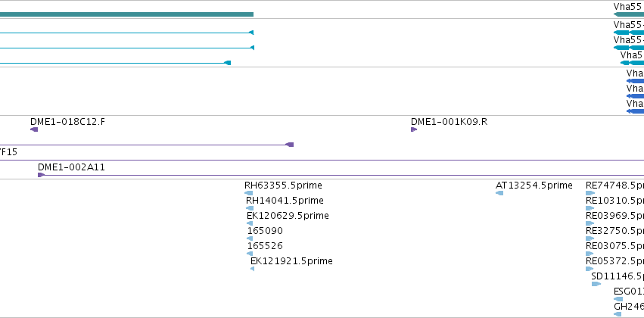Click the RE74748 EST label
This screenshot has height=318, width=644.
pyautogui.click(x=614, y=185)
